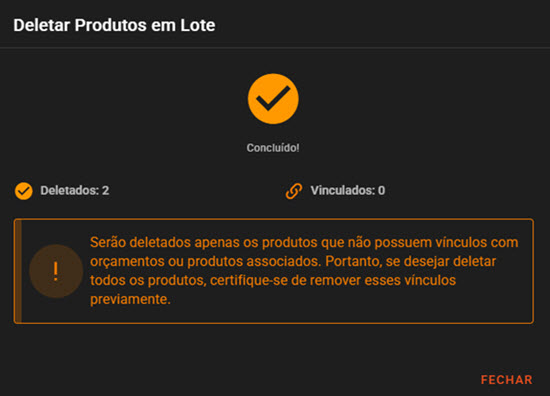Click the Concluído! status text

coord(273,148)
